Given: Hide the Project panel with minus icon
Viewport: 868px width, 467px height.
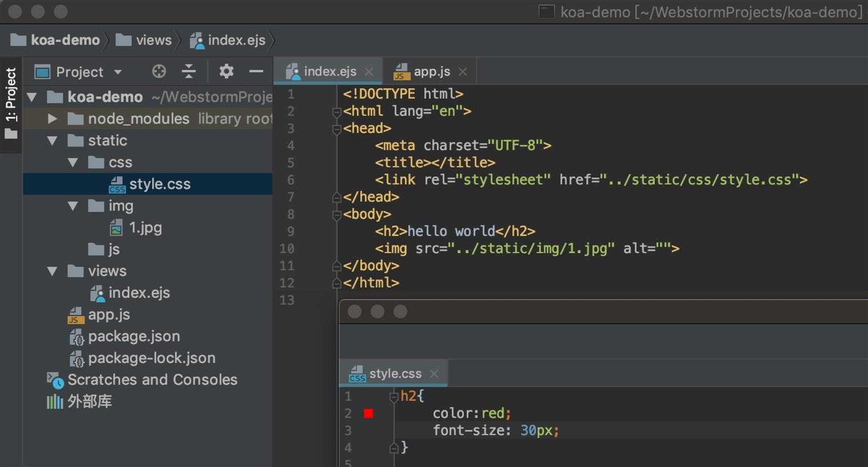Looking at the screenshot, I should point(256,72).
